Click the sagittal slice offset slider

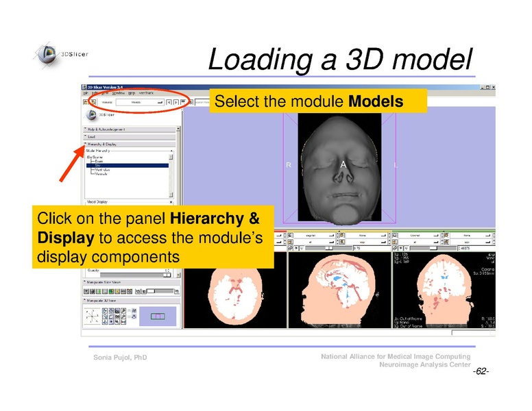(328, 248)
